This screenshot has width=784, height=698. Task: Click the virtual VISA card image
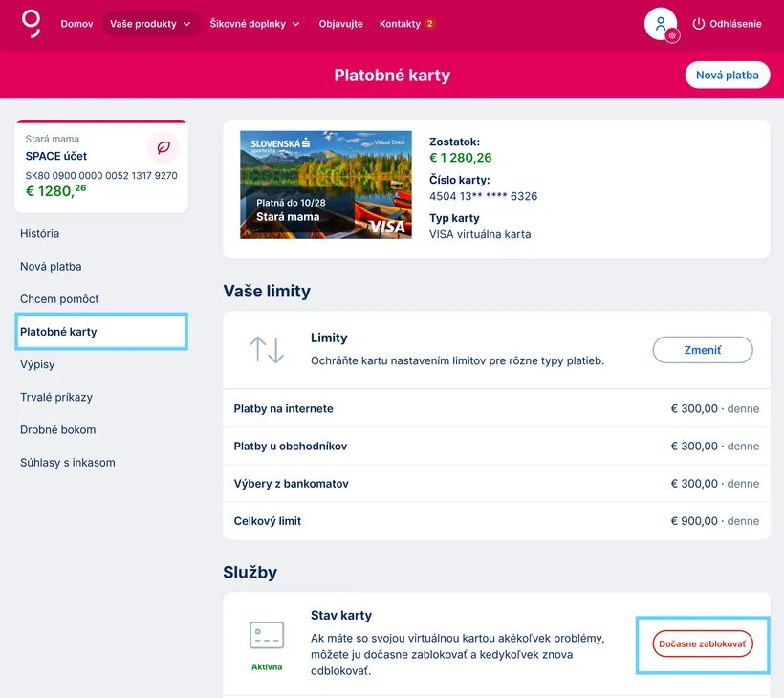coord(326,185)
